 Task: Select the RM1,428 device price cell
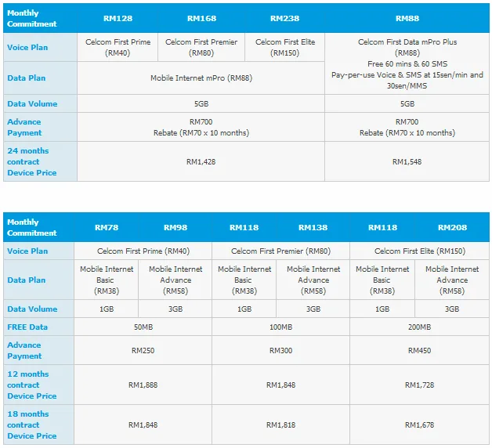point(201,161)
